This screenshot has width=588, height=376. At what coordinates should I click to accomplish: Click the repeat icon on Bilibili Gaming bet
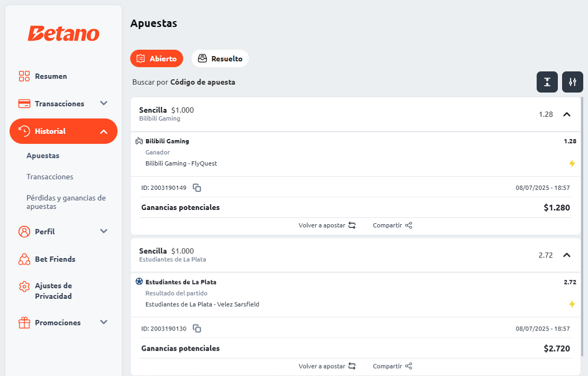pos(352,225)
